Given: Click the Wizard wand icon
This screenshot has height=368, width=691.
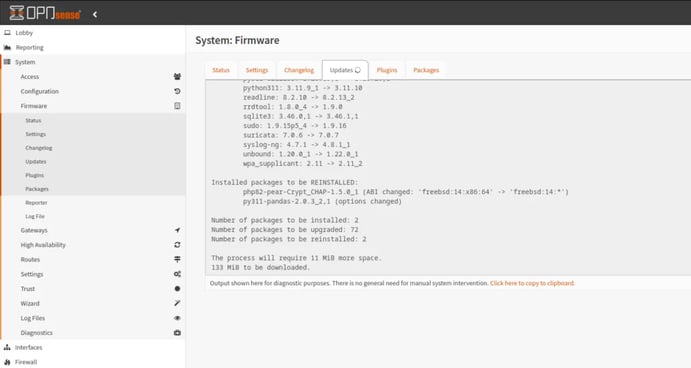Looking at the screenshot, I should point(177,303).
